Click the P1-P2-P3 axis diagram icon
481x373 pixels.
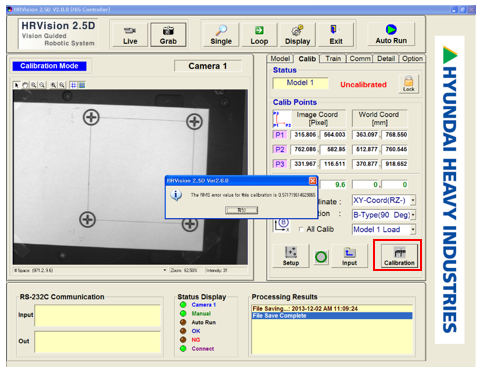[x=282, y=119]
